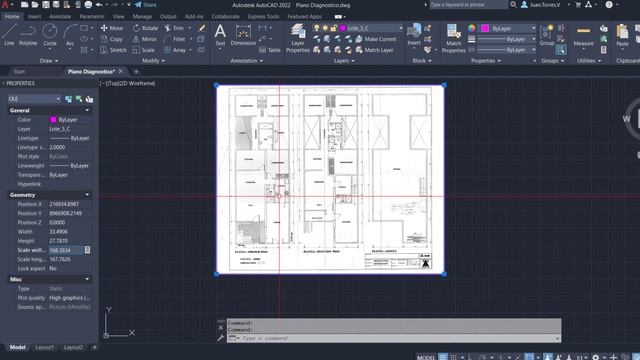Click the Copy tool icon
Viewport: 640px width, 360px height.
[x=104, y=39]
